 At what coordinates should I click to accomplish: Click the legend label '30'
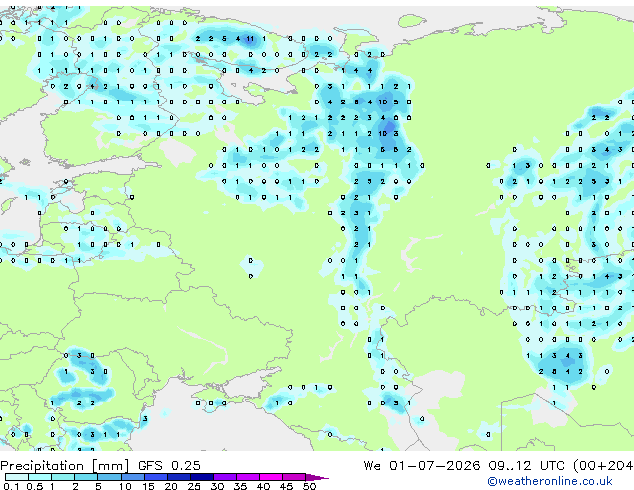click(x=217, y=486)
